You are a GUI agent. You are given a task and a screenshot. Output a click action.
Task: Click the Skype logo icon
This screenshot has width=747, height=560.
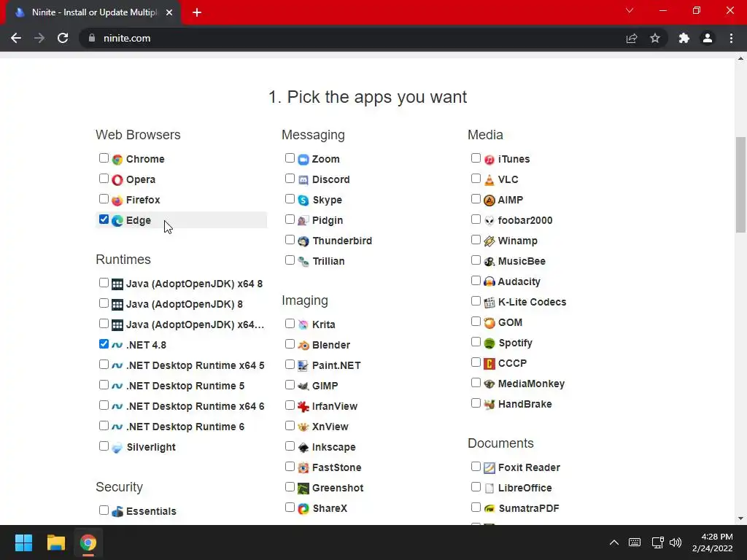tap(303, 200)
